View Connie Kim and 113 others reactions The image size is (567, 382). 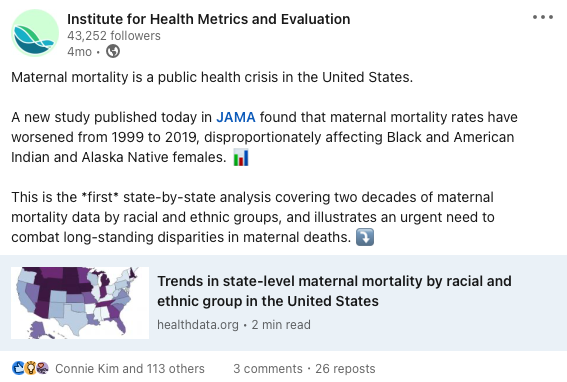point(130,369)
